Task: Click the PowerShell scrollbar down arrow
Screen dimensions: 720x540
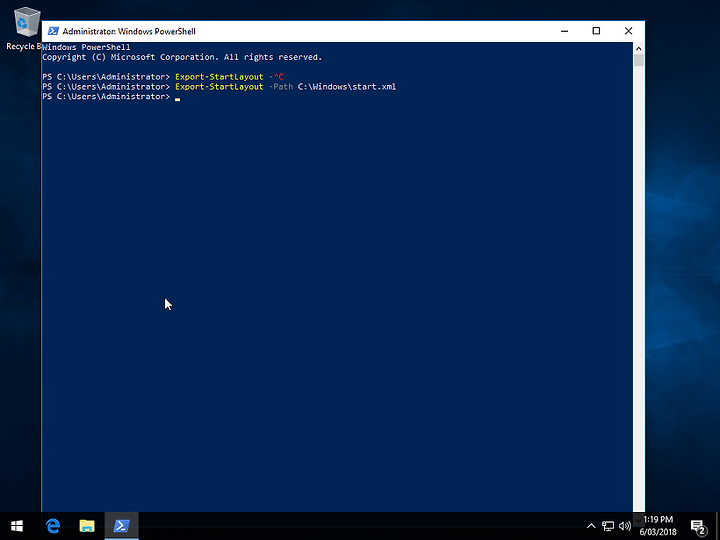Action: point(638,520)
